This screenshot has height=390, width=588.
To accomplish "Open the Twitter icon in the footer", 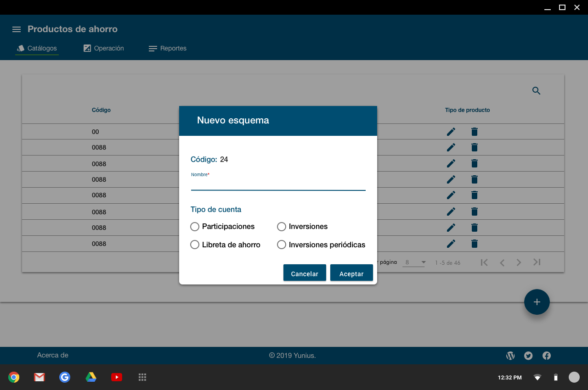I will tap(528, 356).
